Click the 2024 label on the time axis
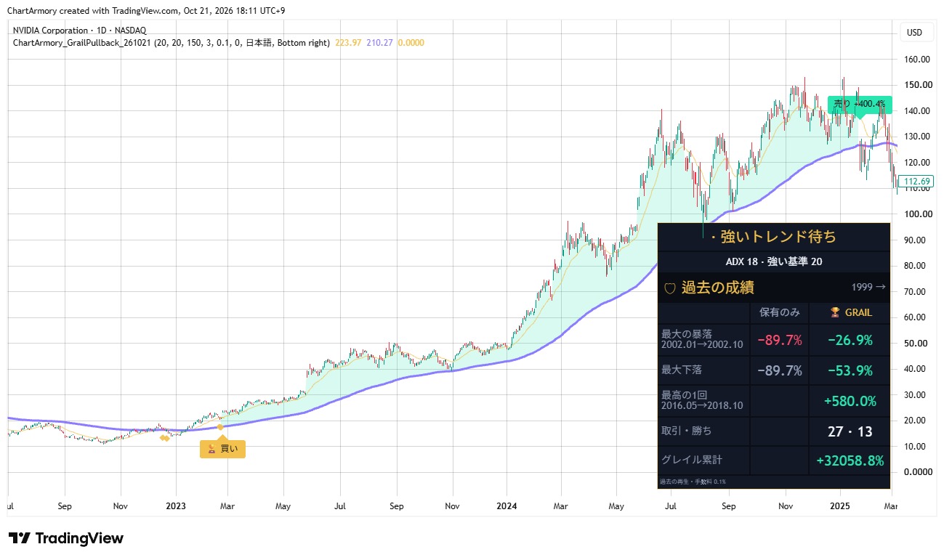The height and width of the screenshot is (560, 944). coord(507,506)
